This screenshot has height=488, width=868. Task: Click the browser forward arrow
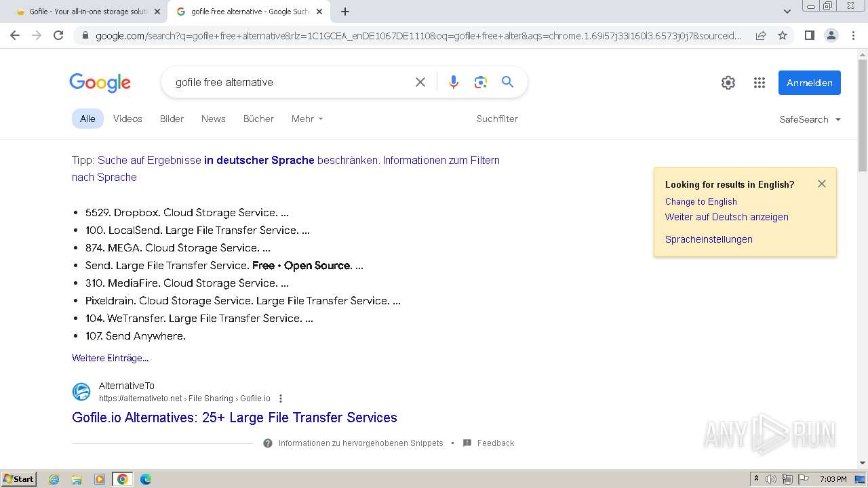coord(37,35)
